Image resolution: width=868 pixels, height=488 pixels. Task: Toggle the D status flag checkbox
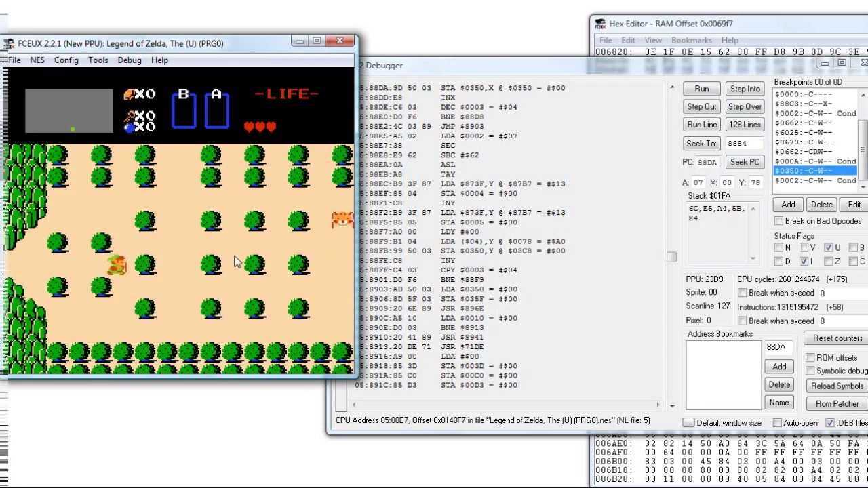click(779, 261)
